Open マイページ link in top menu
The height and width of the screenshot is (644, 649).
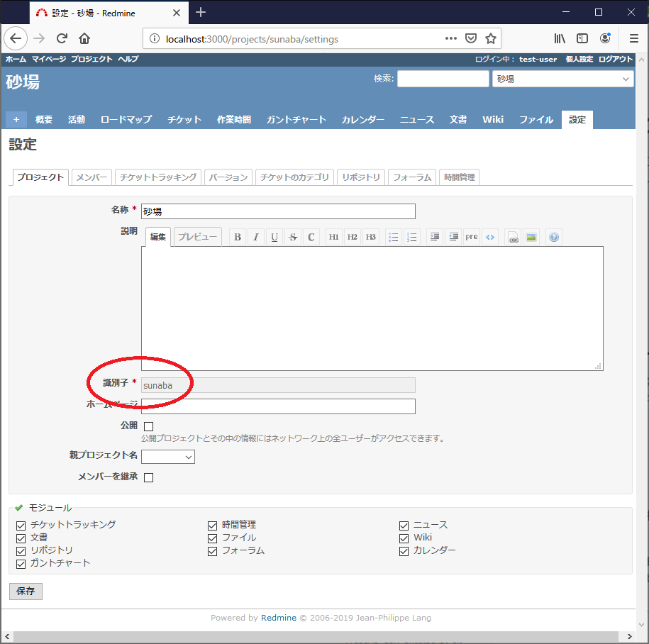49,59
